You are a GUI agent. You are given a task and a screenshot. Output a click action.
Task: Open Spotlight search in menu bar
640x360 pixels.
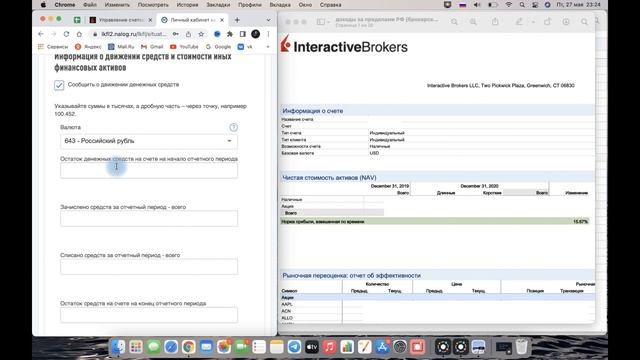(x=522, y=5)
